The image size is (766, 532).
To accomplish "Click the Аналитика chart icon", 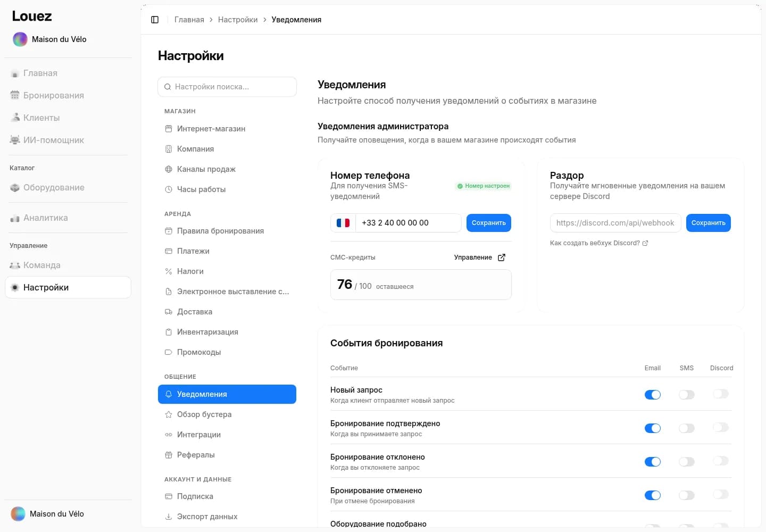I will point(15,218).
